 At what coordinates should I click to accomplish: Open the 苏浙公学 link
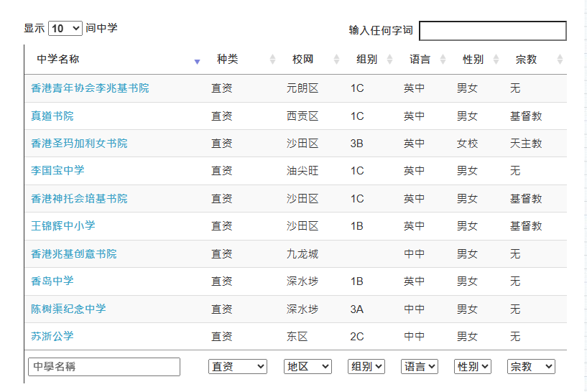click(x=52, y=336)
